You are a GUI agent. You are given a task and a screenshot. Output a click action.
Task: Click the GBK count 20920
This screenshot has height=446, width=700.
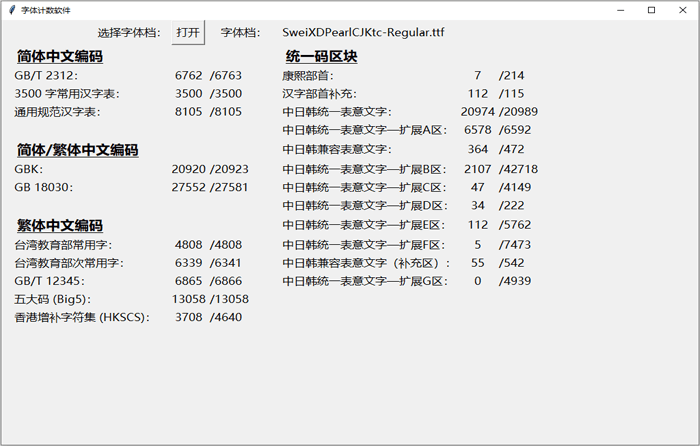pos(188,169)
